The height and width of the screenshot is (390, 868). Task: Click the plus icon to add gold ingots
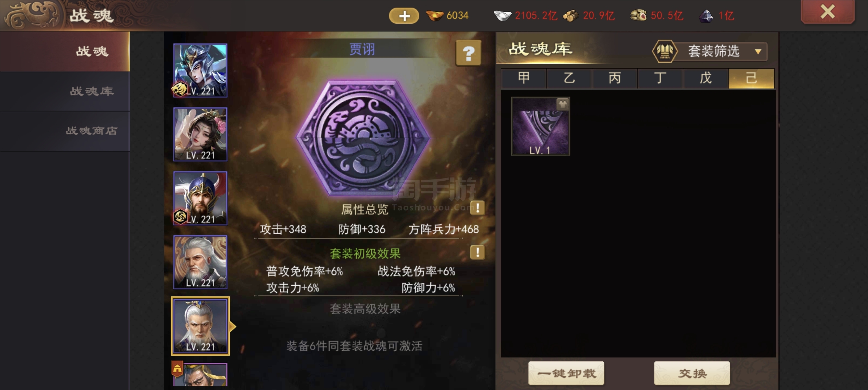click(404, 16)
